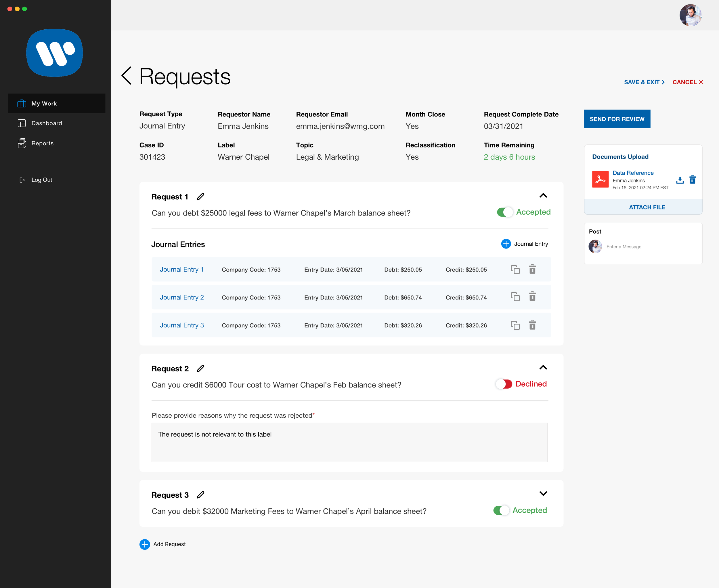Delete the Data Reference uploaded file
The image size is (719, 588).
(693, 180)
